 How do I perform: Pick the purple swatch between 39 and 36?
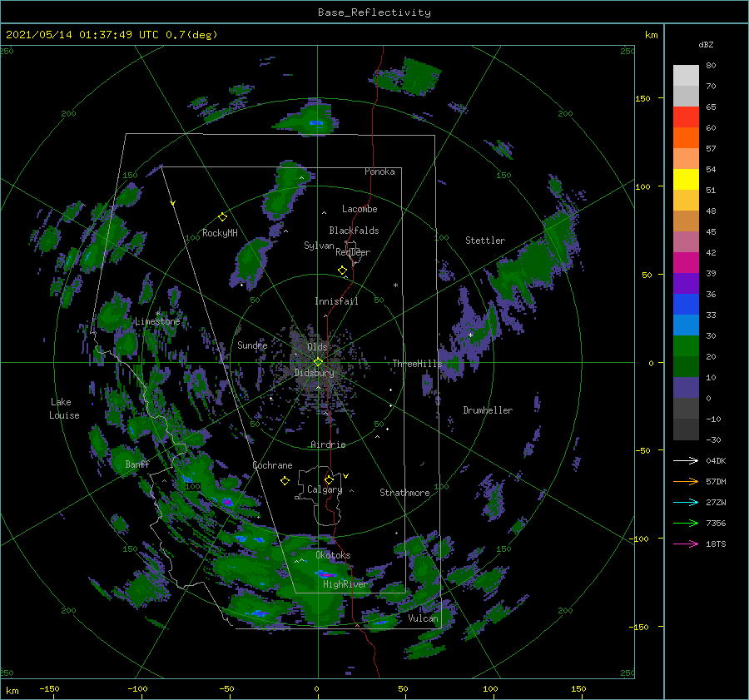coord(686,283)
